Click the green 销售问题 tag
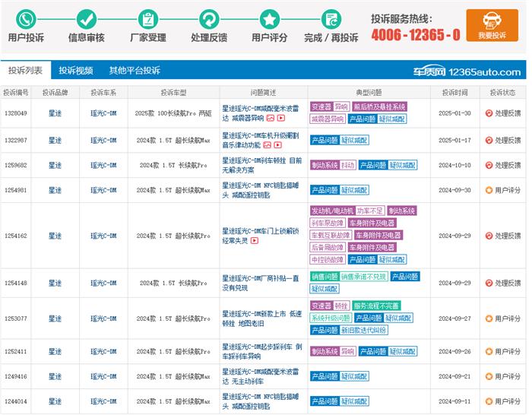This screenshot has width=532, height=415. [325, 277]
